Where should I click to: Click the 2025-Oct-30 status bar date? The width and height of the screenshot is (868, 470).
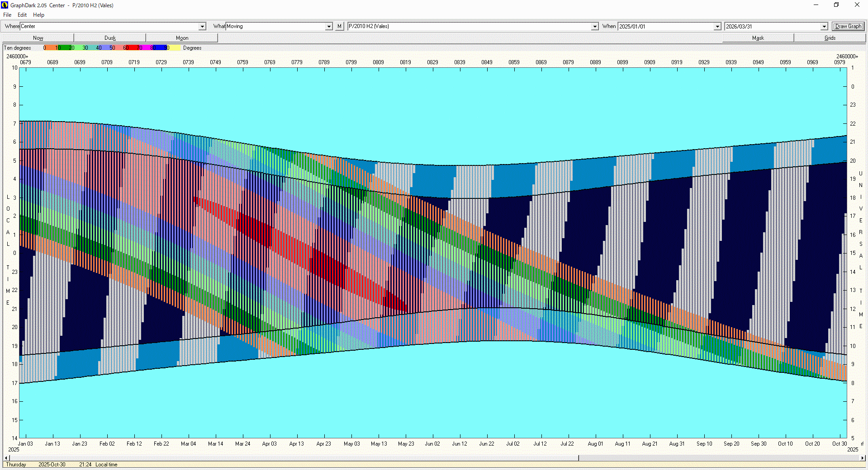52,465
